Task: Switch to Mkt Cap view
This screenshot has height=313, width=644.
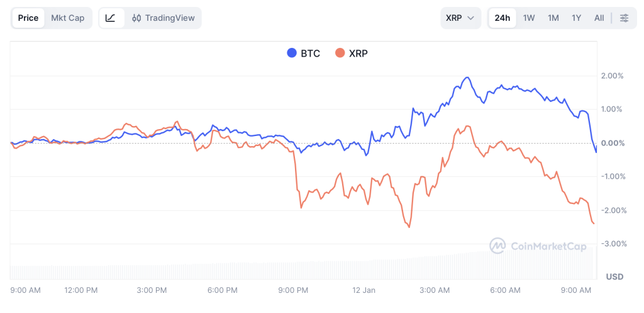Action: coord(67,18)
